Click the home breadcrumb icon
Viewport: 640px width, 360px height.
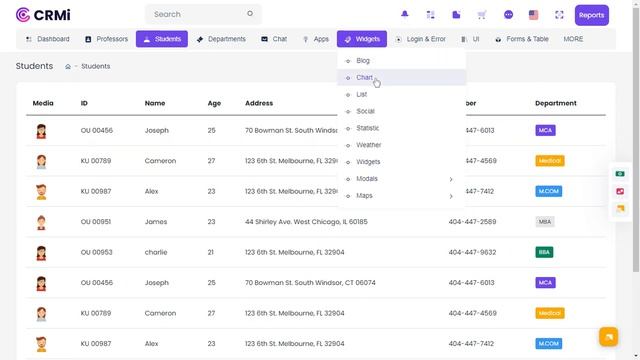point(68,66)
